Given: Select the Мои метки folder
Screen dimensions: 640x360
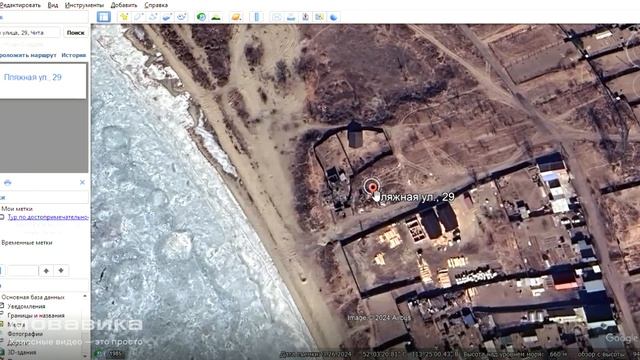Looking at the screenshot, I should [x=17, y=209].
